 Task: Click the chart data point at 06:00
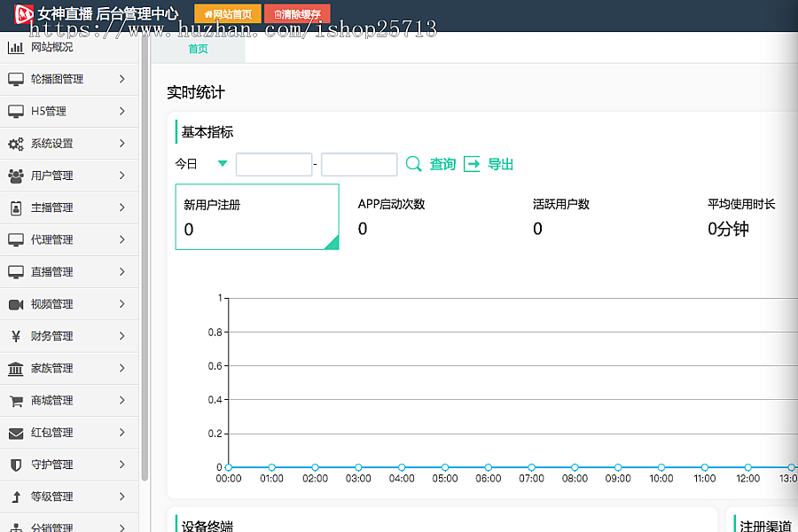click(488, 467)
